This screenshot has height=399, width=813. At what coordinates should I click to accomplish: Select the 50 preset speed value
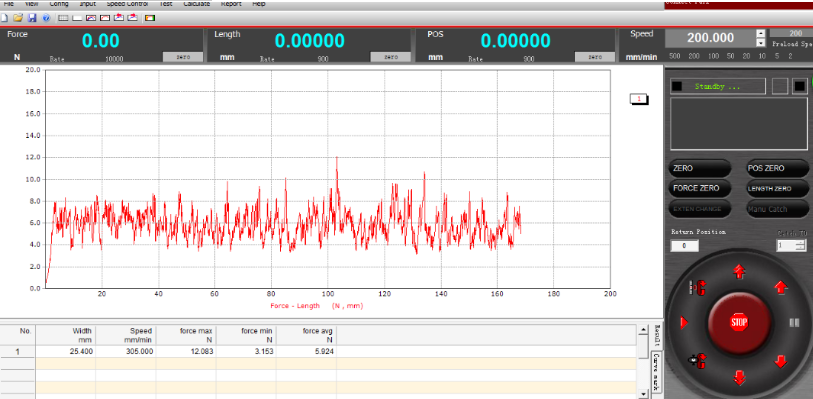tap(732, 56)
